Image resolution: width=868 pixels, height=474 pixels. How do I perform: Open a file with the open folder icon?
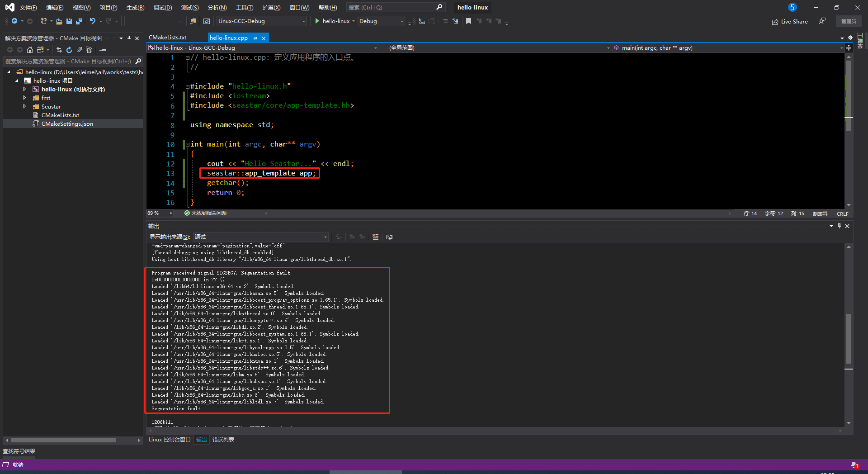pyautogui.click(x=59, y=21)
